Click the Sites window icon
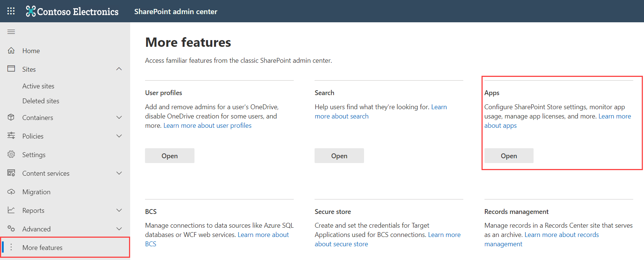644x260 pixels. click(11, 69)
